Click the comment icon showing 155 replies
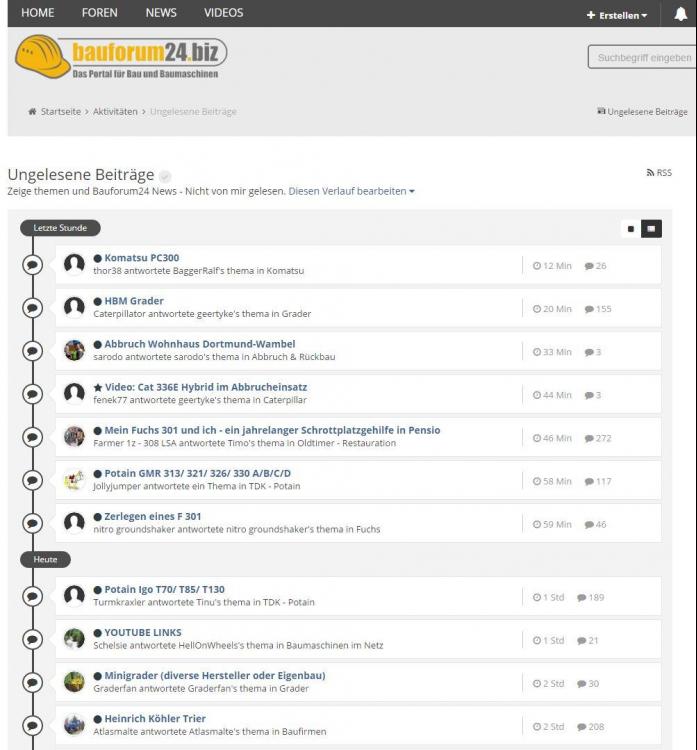Image resolution: width=697 pixels, height=750 pixels. tap(589, 309)
